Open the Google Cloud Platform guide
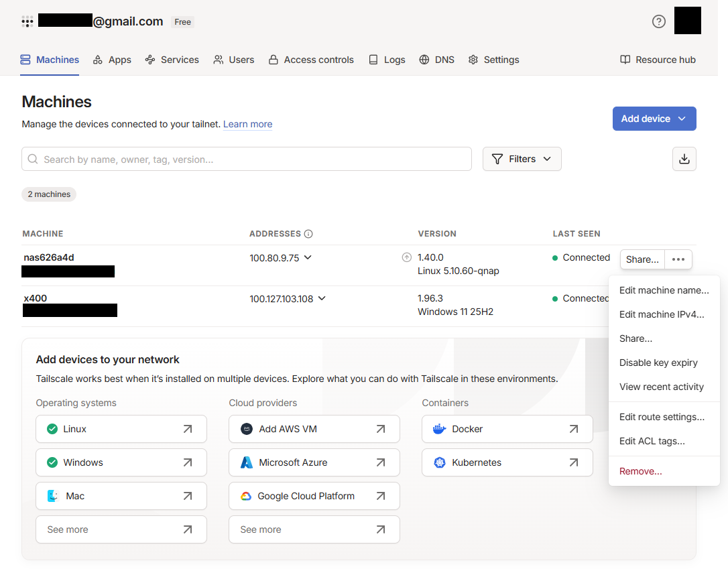 (x=314, y=496)
